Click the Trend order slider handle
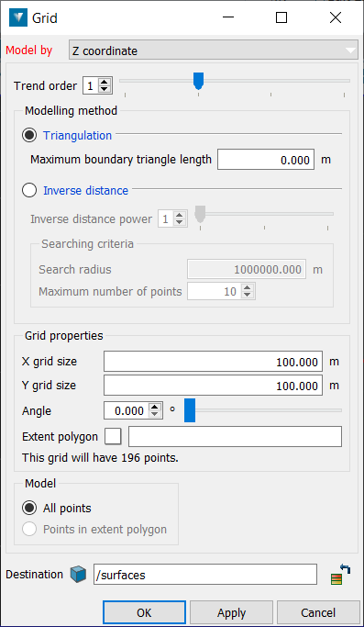Screen dimensions: 364x627 (199, 81)
